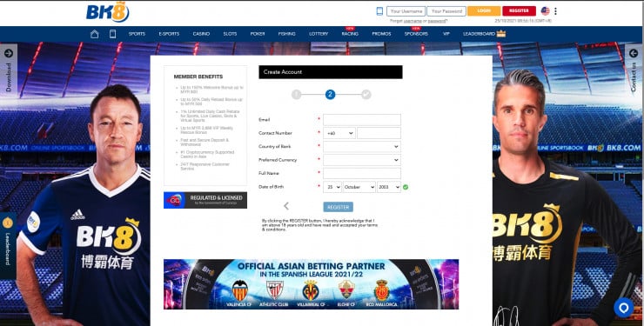Focus the Full Name input field

coord(362,174)
